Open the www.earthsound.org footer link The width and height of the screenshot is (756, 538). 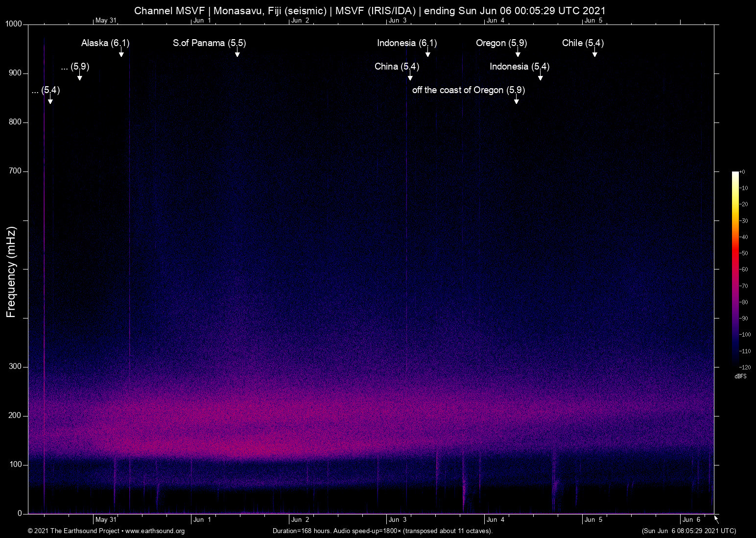155,531
